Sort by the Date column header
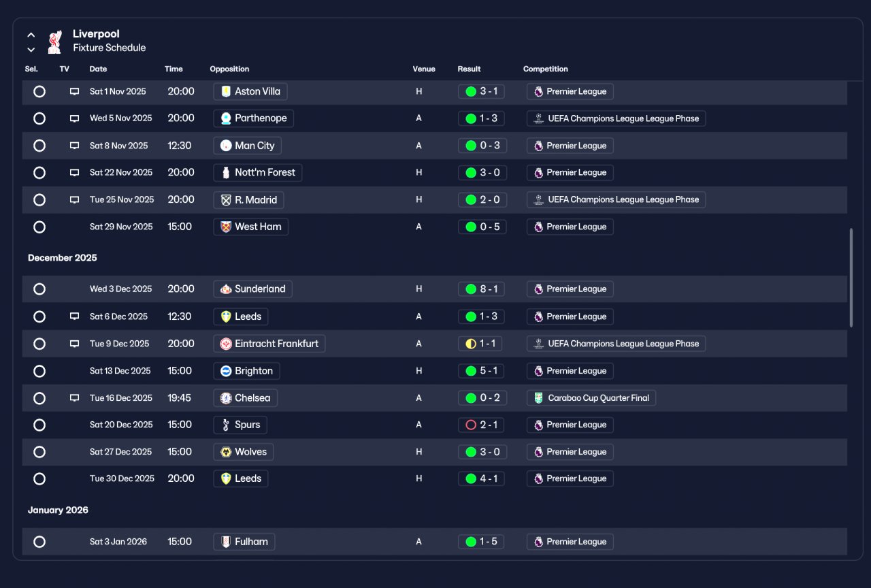This screenshot has width=871, height=588. pos(98,69)
